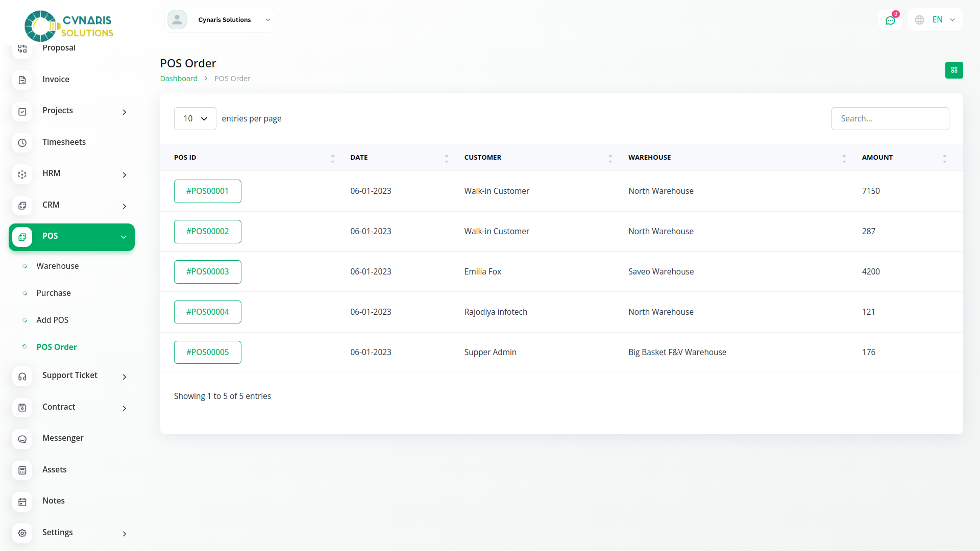This screenshot has height=551, width=980.
Task: Expand the HRM sidebar submenu
Action: 124,174
